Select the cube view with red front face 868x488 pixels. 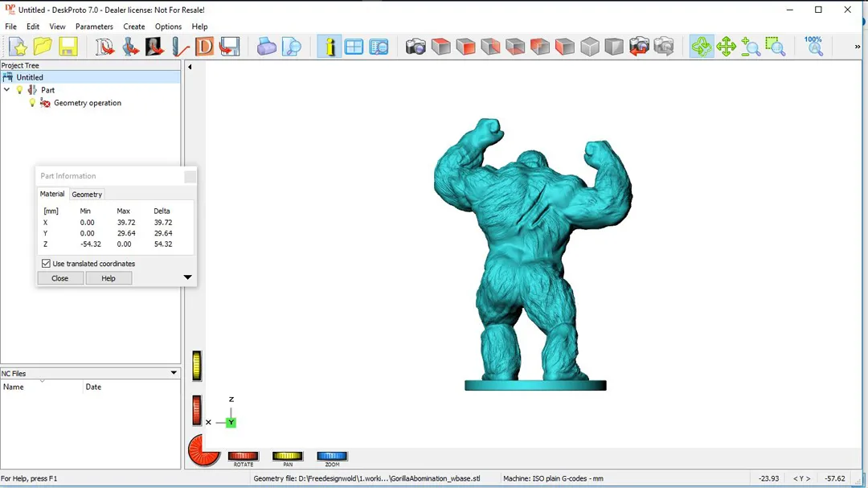pos(465,47)
